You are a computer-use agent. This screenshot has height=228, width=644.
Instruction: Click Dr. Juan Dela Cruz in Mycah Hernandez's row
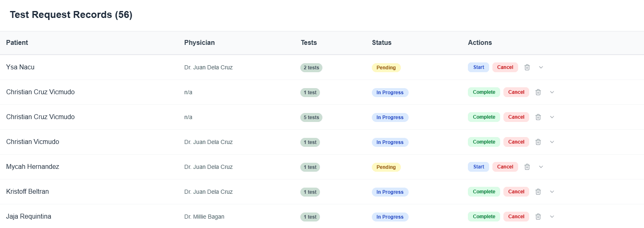click(208, 167)
